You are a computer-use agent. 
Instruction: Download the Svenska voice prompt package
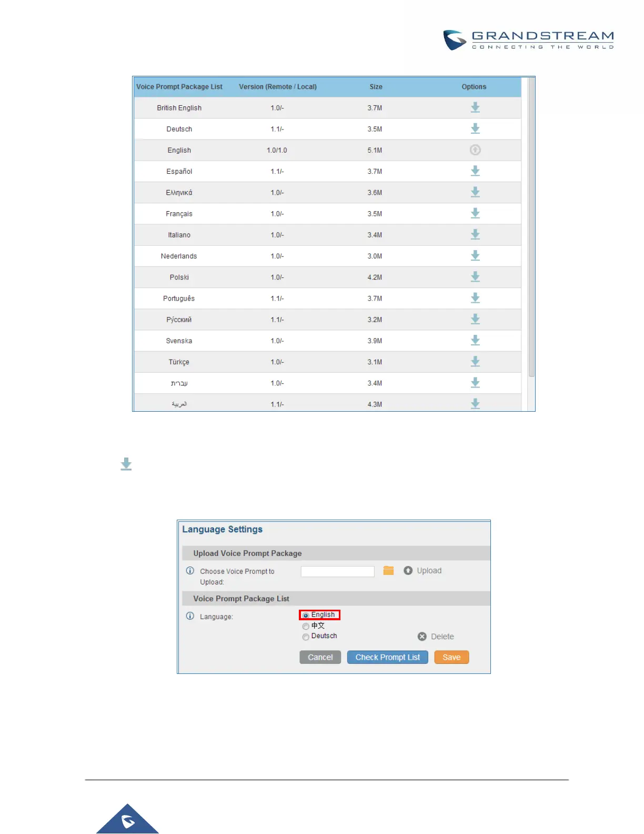[x=475, y=340]
